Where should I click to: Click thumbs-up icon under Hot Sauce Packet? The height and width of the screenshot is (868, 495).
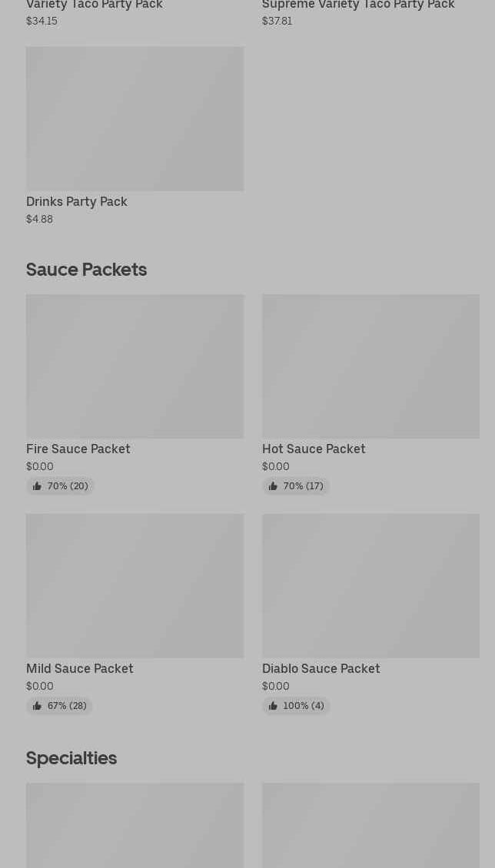[x=273, y=486]
